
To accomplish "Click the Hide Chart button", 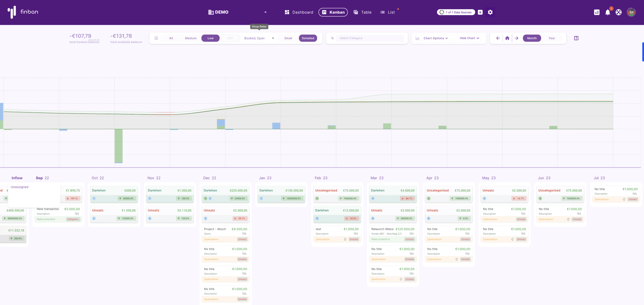I will tap(469, 38).
